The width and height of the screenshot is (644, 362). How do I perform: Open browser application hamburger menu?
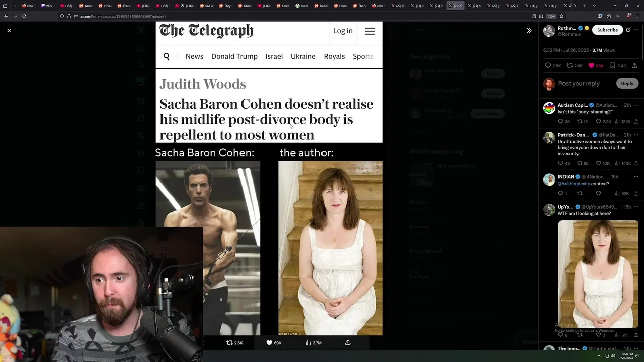[638, 16]
